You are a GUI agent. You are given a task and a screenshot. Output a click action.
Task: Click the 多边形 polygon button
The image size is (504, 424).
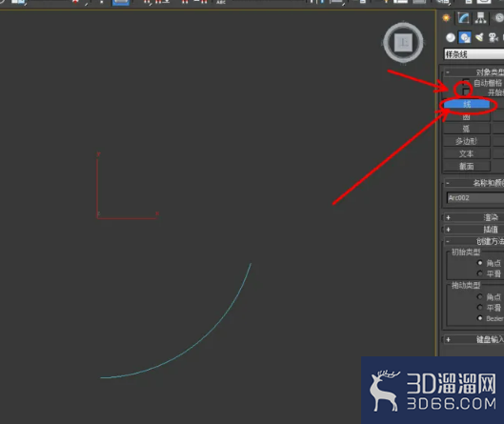467,141
